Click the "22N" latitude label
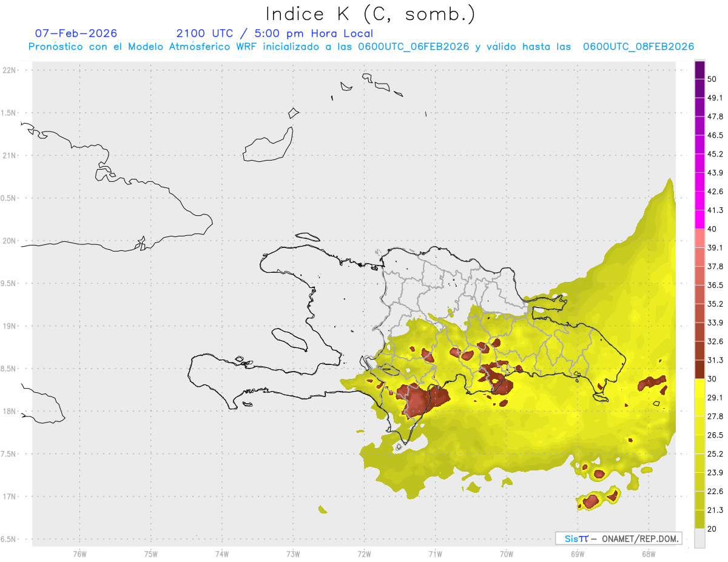 coord(10,70)
